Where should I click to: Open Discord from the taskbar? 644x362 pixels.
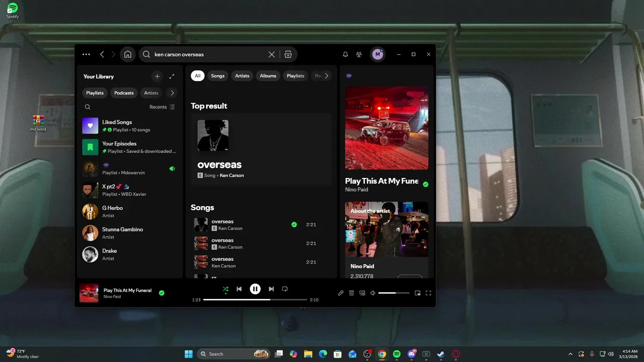click(x=412, y=354)
